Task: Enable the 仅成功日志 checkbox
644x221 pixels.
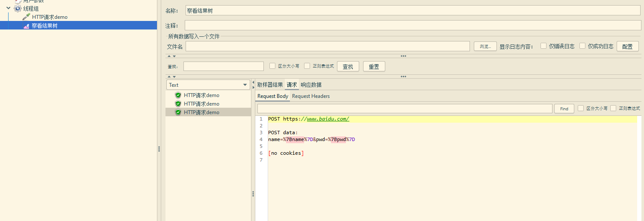Action: pos(582,46)
